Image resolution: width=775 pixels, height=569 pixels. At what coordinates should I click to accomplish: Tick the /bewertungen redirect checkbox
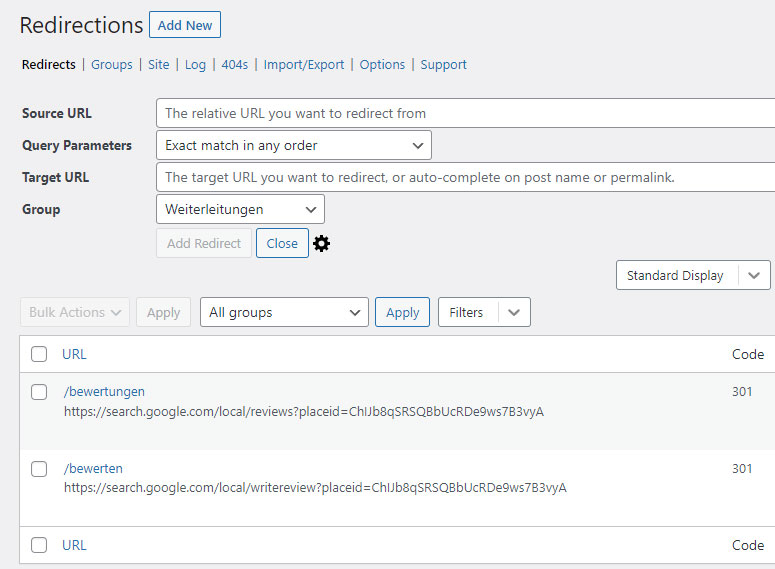(39, 392)
